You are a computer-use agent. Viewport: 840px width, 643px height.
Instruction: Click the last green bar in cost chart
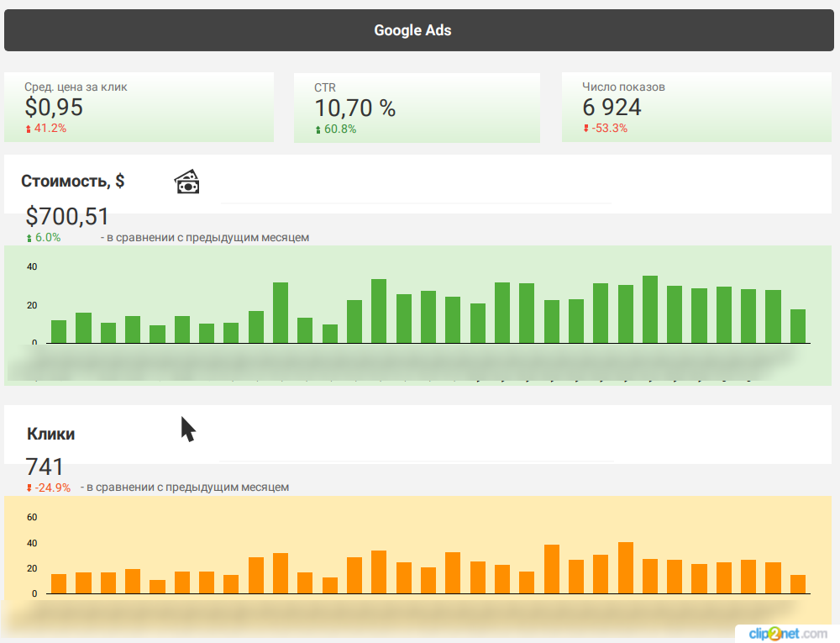[797, 326]
